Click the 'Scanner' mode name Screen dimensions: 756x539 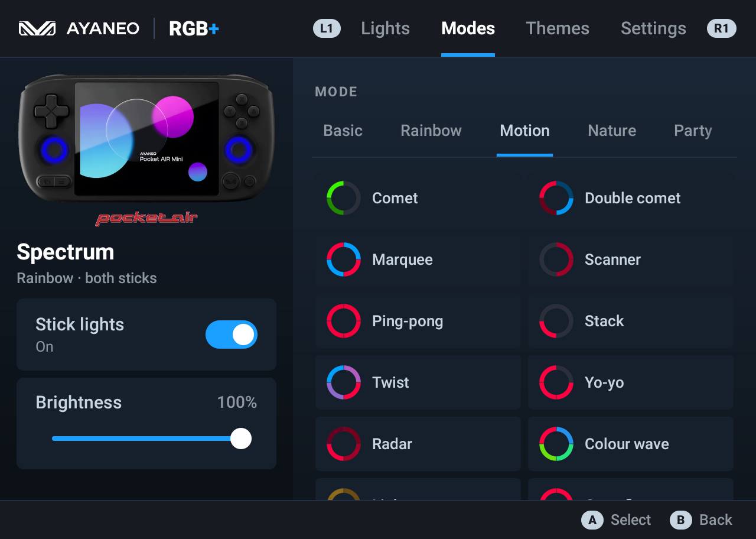[x=612, y=259]
